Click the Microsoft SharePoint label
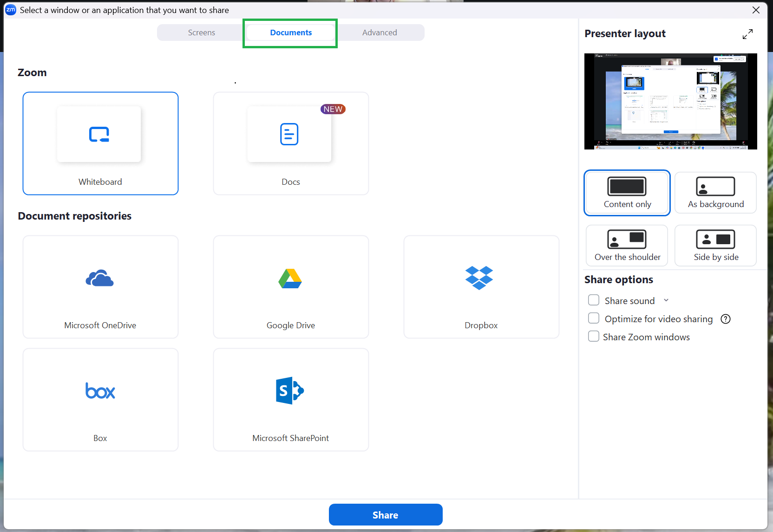This screenshot has height=532, width=773. point(291,438)
